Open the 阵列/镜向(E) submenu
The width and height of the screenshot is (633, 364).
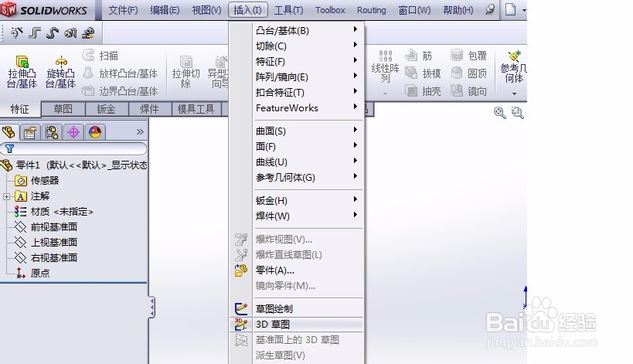tap(308, 77)
